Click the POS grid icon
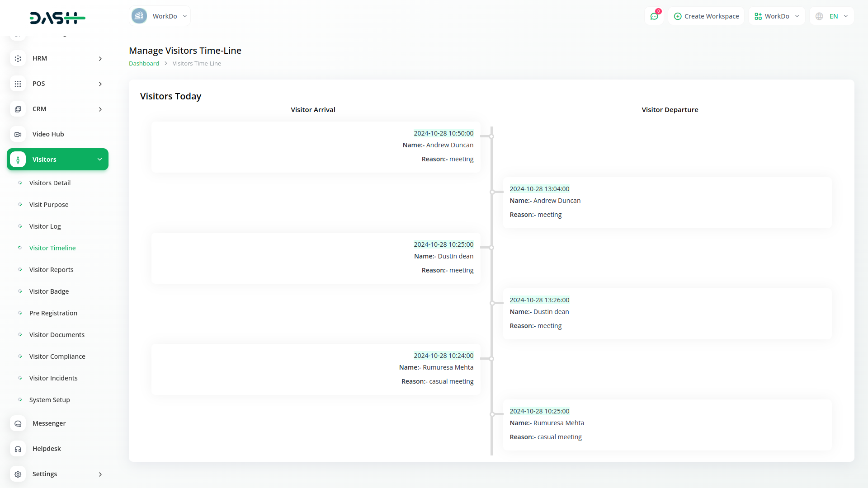868x488 pixels. coord(18,84)
